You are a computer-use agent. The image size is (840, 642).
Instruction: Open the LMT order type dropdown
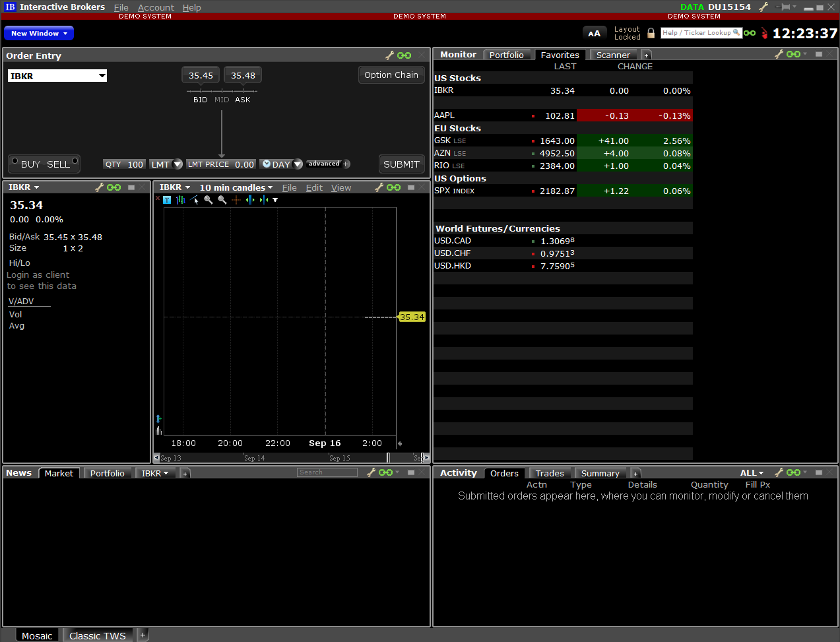coord(178,164)
